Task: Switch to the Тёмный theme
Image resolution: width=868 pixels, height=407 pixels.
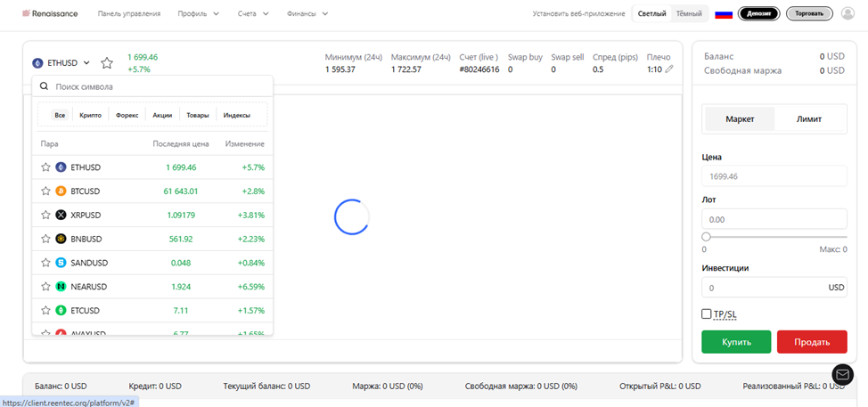Action: pyautogui.click(x=689, y=14)
